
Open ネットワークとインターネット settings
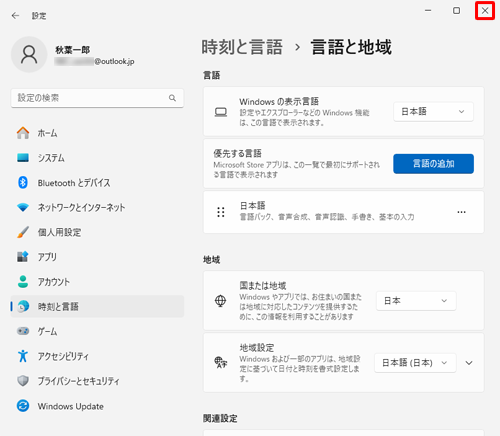[97, 207]
